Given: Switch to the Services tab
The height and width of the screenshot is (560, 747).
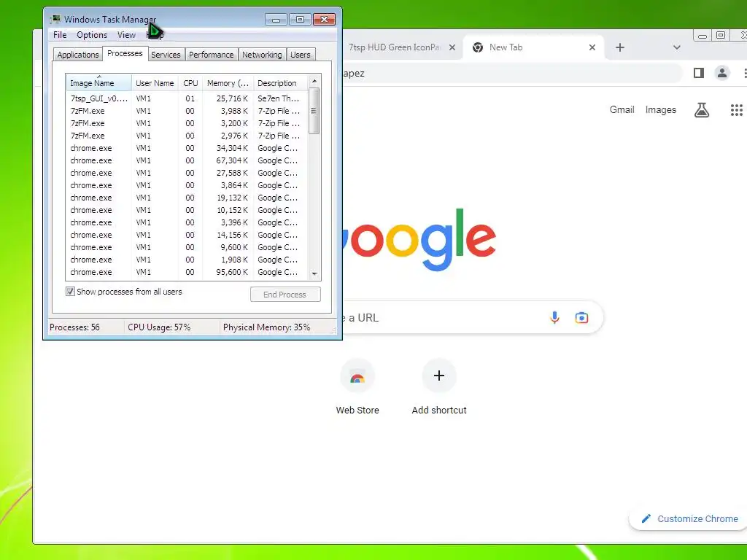Looking at the screenshot, I should [x=166, y=55].
